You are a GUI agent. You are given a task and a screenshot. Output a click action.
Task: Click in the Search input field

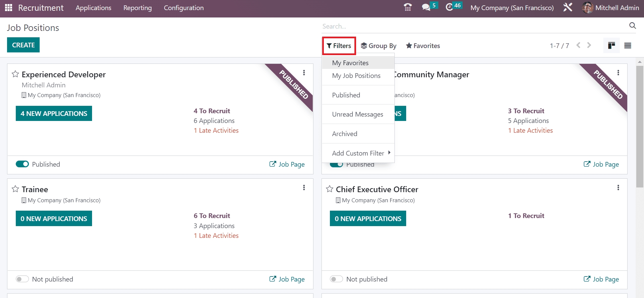[x=470, y=26]
